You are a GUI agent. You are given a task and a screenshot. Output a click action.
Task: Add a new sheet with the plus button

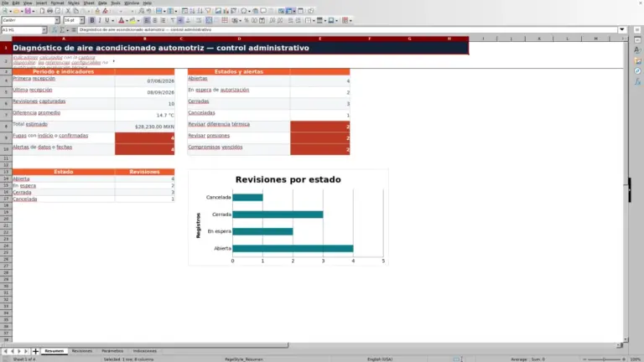click(35, 351)
